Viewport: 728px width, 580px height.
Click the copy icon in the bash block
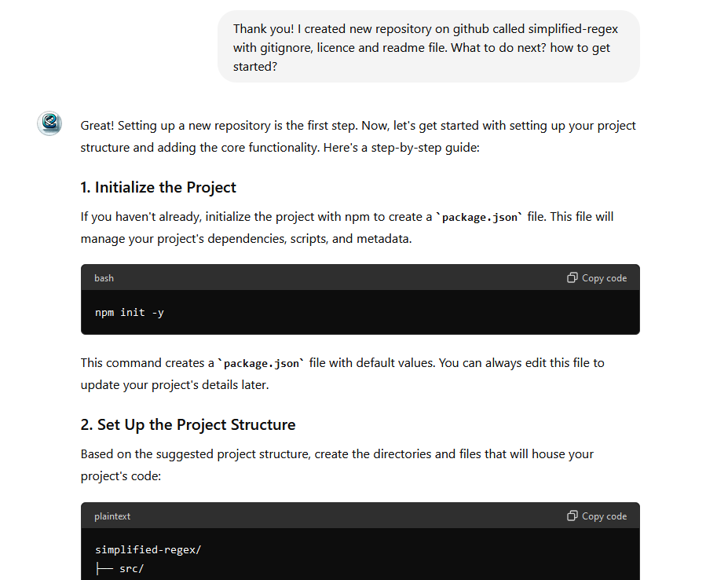point(573,277)
